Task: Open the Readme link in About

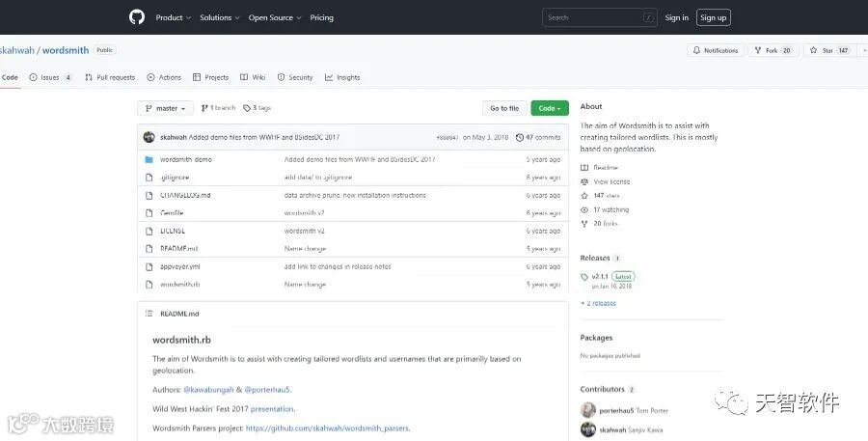Action: pos(599,167)
